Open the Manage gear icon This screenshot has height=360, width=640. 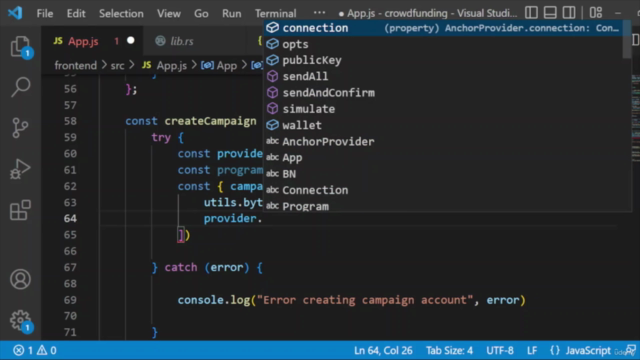pyautogui.click(x=20, y=320)
